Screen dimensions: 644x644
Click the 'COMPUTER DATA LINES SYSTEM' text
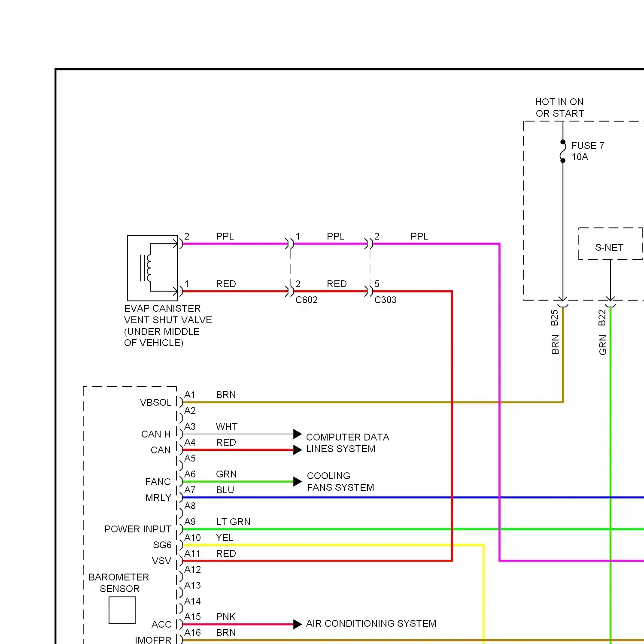click(348, 443)
